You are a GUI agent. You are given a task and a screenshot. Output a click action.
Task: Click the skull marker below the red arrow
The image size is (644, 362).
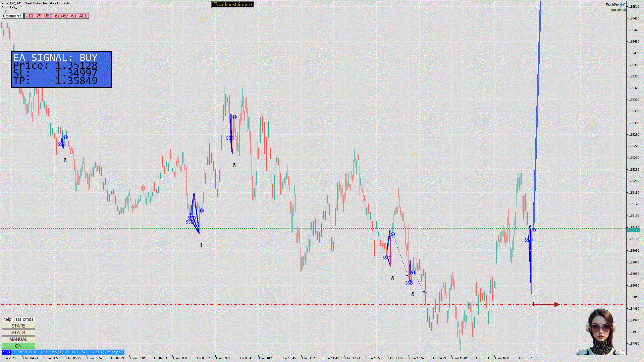tap(533, 304)
